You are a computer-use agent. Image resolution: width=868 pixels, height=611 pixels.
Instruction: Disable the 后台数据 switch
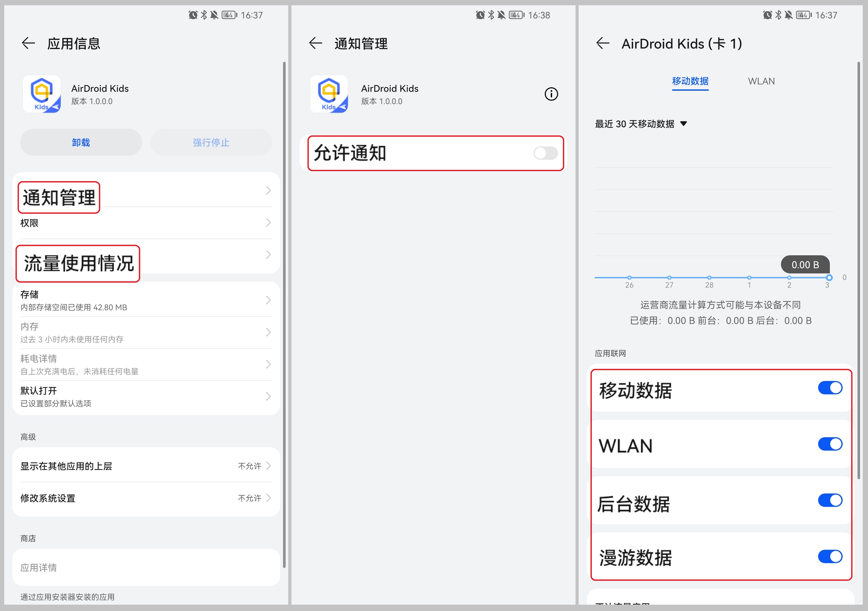[x=830, y=500]
